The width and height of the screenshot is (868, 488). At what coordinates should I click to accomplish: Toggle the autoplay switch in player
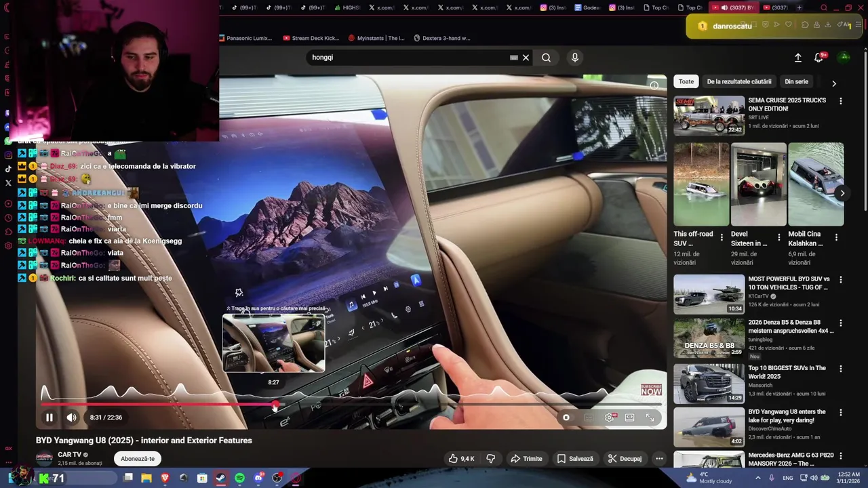tap(567, 418)
